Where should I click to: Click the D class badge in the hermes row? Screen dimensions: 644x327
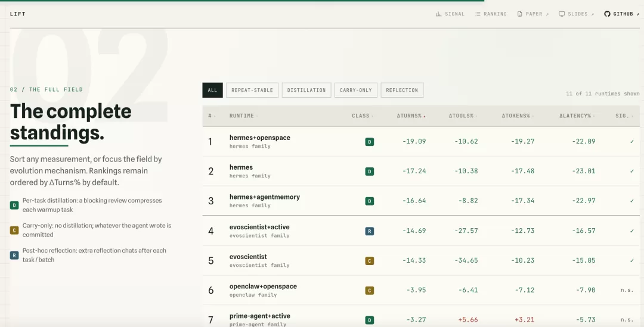(x=370, y=172)
